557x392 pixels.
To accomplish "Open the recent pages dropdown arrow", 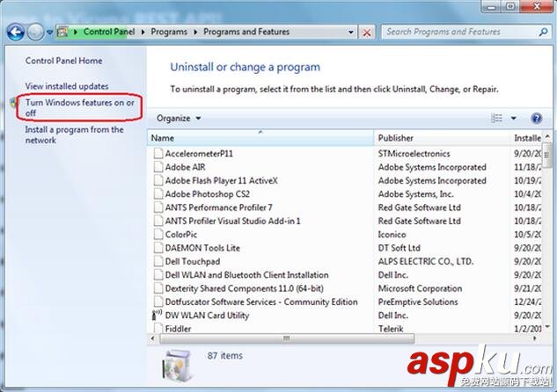I will point(50,33).
